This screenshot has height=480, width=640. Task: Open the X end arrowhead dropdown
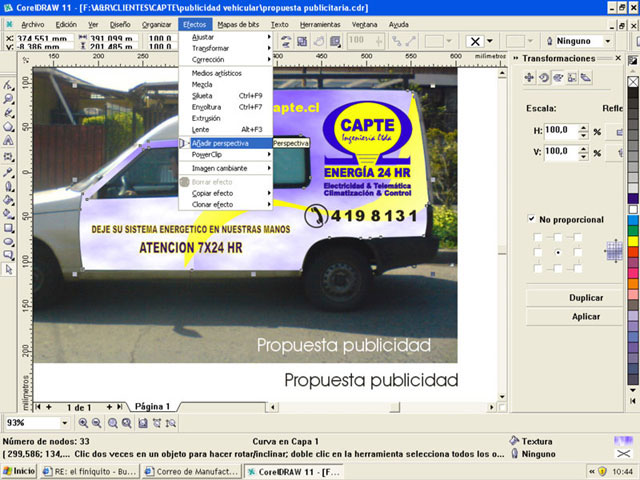490,41
